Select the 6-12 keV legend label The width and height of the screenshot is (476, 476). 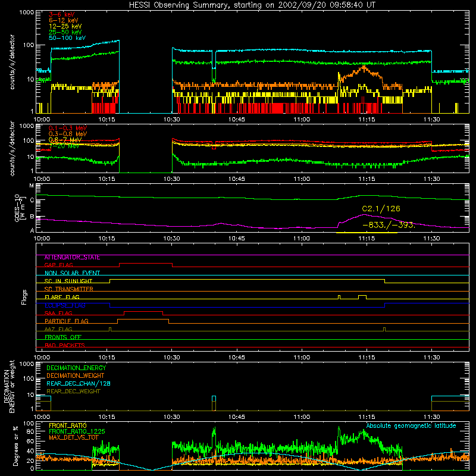(x=63, y=20)
